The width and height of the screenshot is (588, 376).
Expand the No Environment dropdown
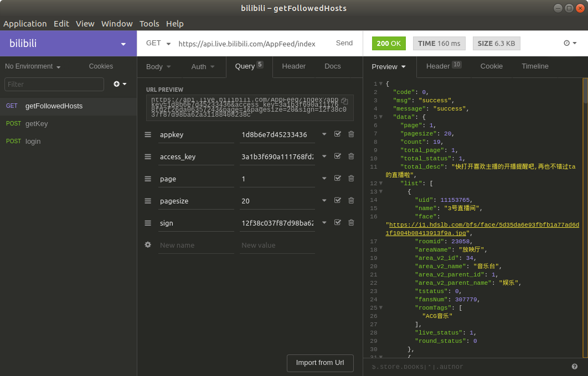[33, 66]
